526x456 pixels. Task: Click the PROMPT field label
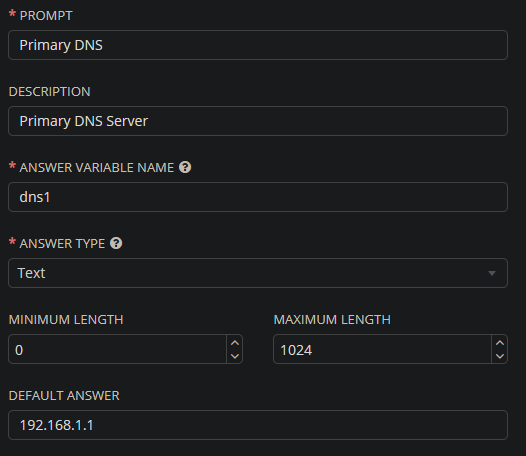46,15
